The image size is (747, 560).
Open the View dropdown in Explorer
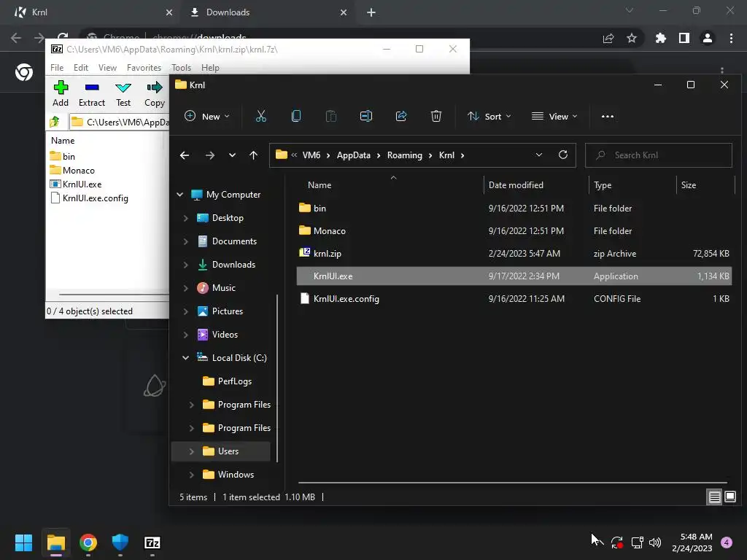(554, 116)
